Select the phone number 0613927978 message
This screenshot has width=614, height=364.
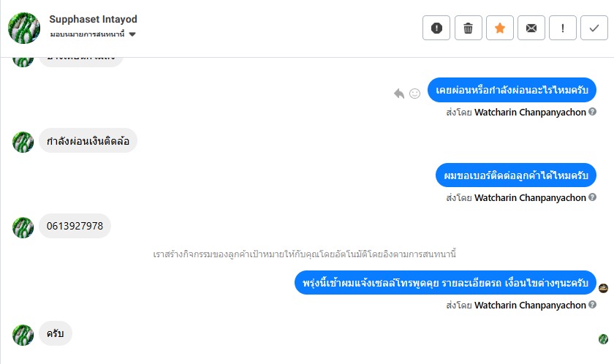75,226
